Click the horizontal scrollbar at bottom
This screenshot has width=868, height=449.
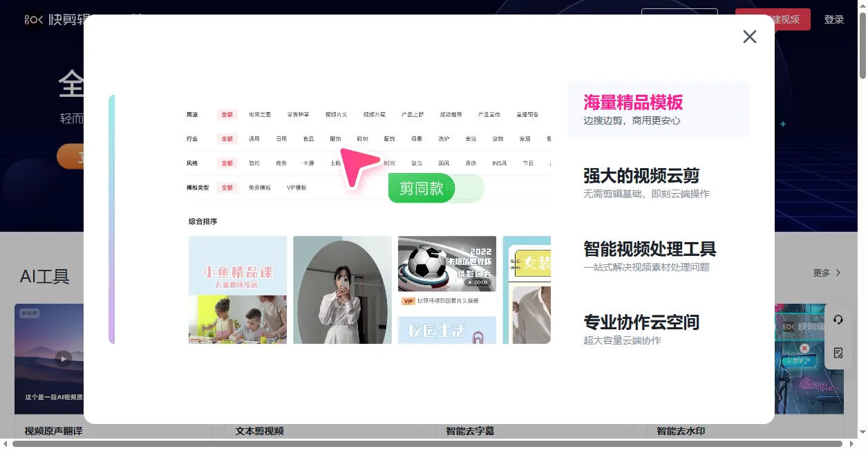[427, 443]
